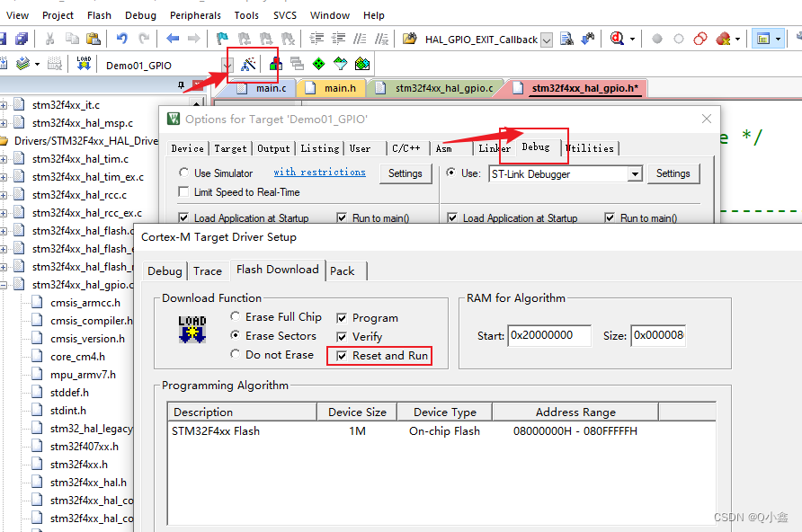Click the Comment Selection icon
The height and width of the screenshot is (532, 802).
pos(360,39)
